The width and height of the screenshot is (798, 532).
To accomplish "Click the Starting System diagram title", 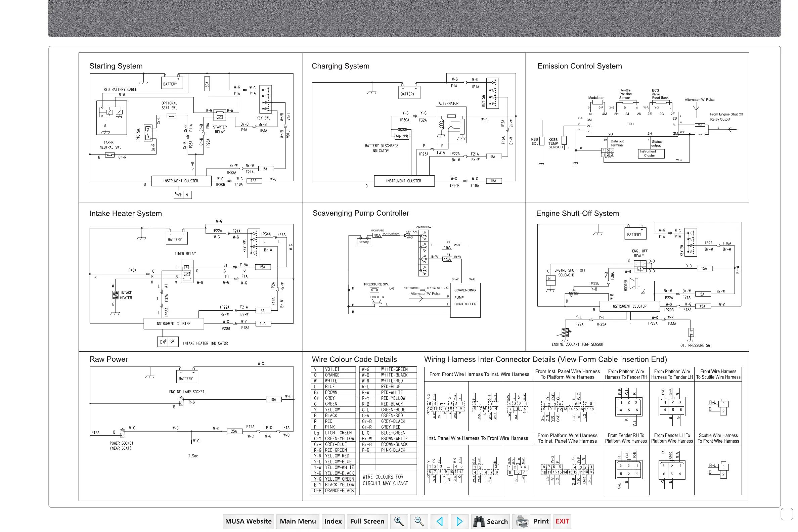I will 116,66.
